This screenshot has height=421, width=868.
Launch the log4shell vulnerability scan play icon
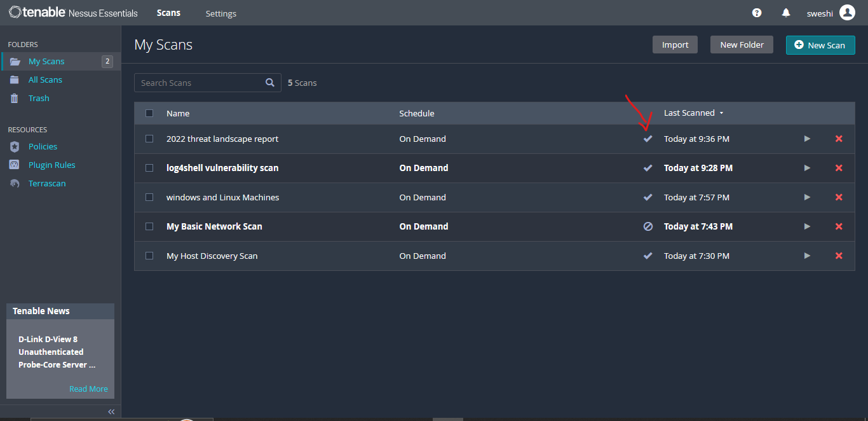(807, 168)
